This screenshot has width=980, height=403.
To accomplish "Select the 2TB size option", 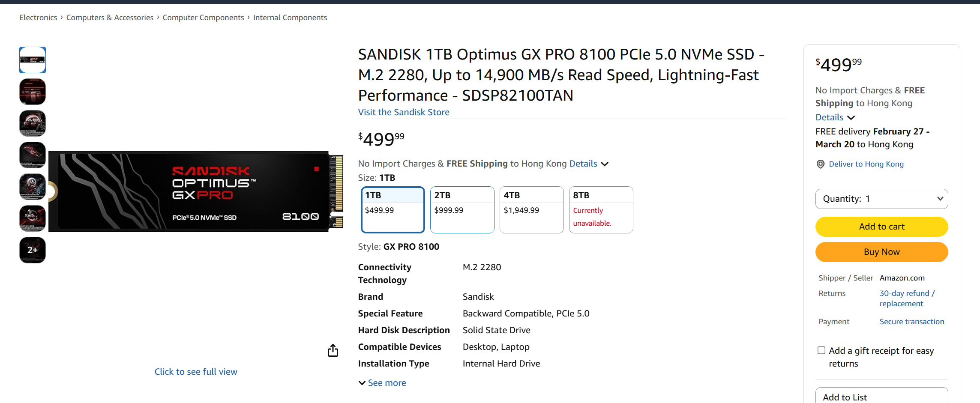I will pos(462,209).
